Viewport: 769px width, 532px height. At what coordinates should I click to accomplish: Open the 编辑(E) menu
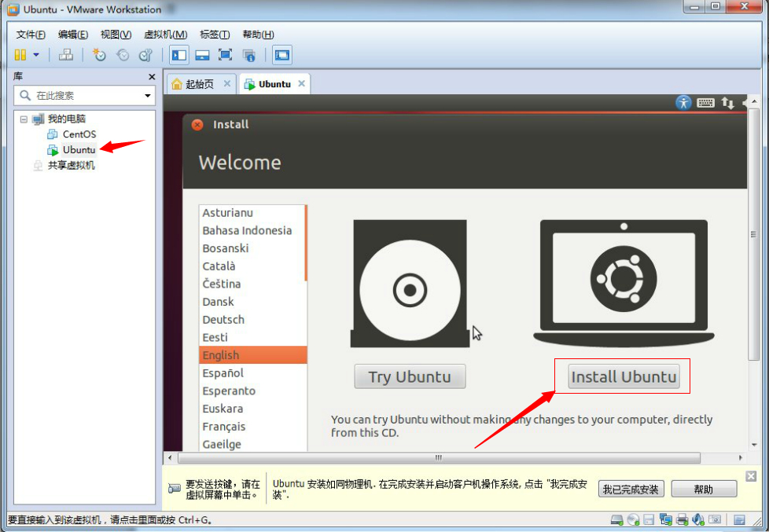click(73, 35)
